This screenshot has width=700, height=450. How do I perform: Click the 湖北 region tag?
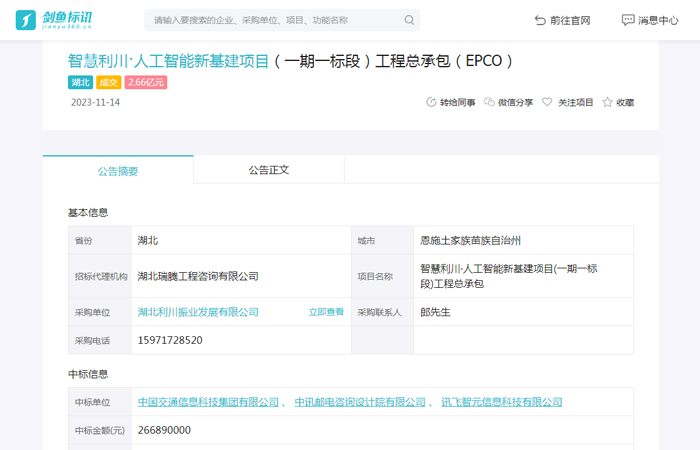[x=80, y=82]
